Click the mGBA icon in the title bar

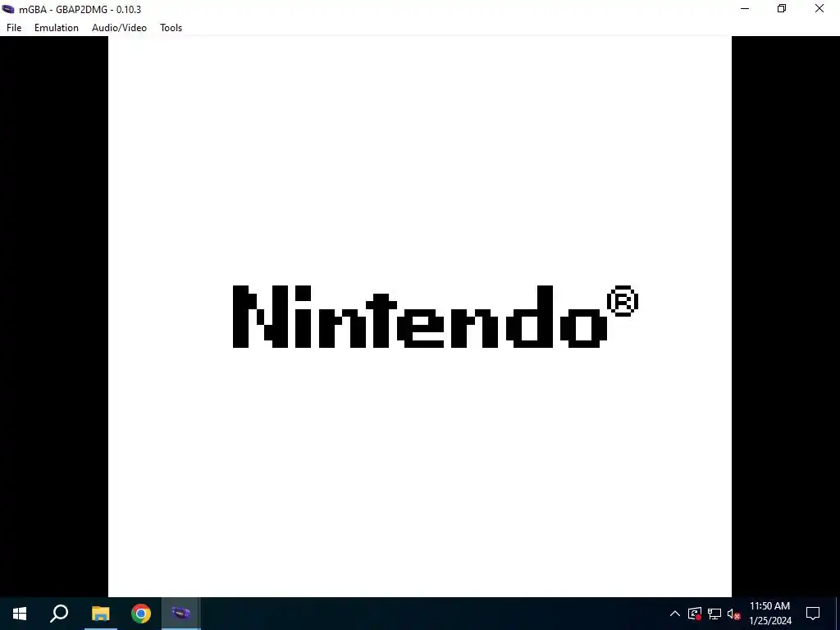[8, 9]
